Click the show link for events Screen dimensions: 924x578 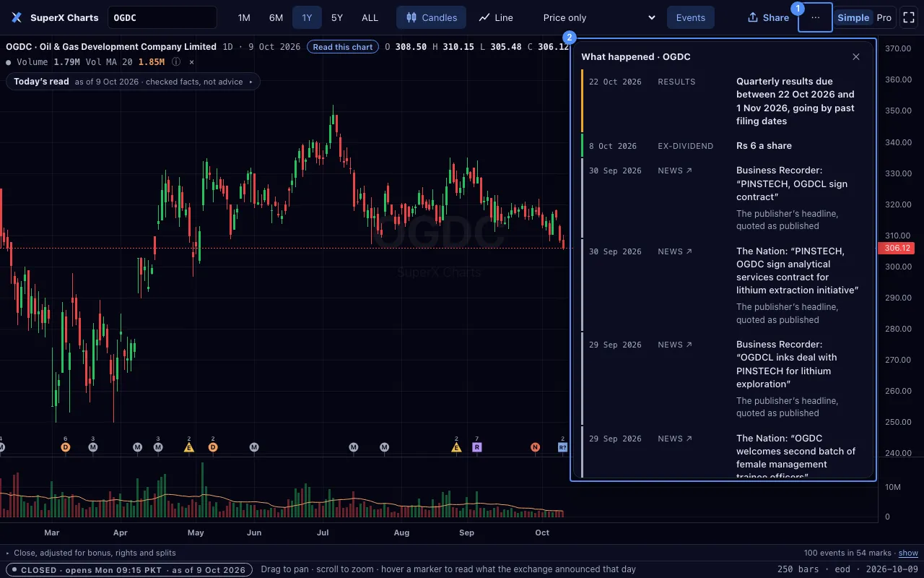pos(908,553)
